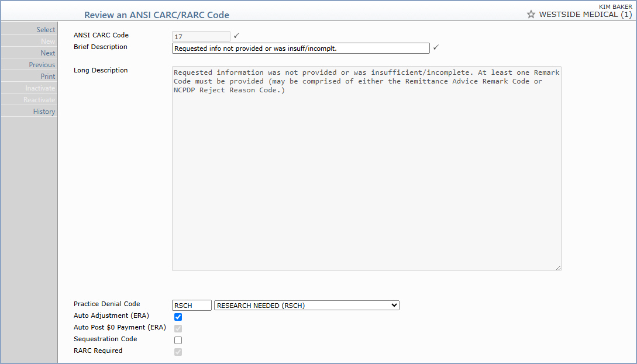637x364 pixels.
Task: Click the Practice Denial Code RSCH input
Action: 192,306
